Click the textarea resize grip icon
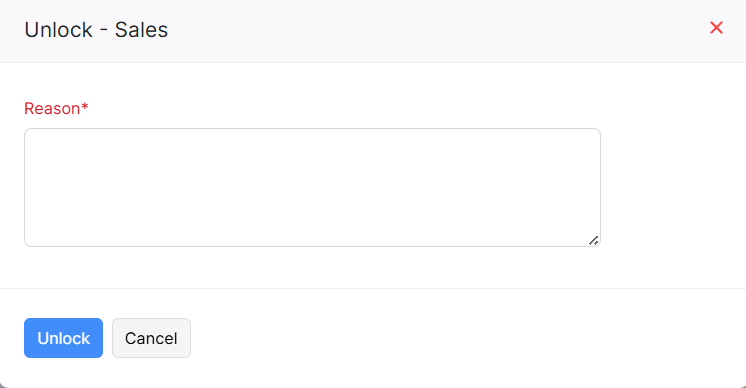The width and height of the screenshot is (746, 388). click(x=593, y=241)
